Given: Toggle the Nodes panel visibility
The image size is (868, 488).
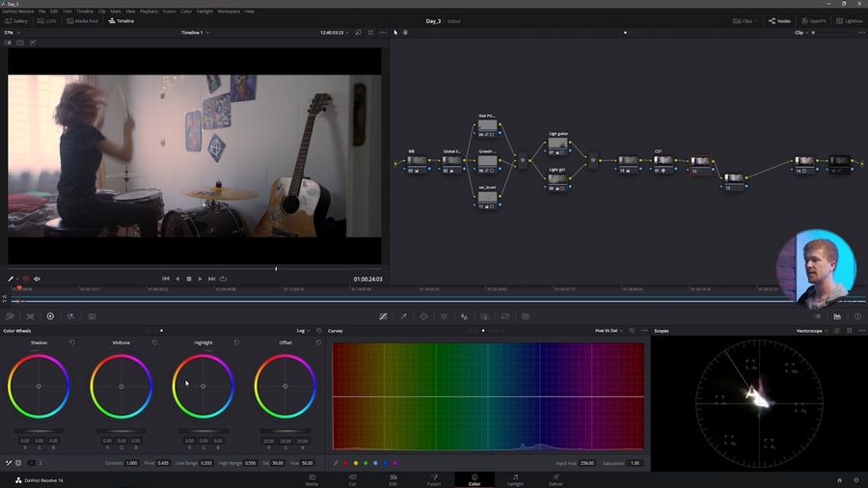Looking at the screenshot, I should [779, 20].
